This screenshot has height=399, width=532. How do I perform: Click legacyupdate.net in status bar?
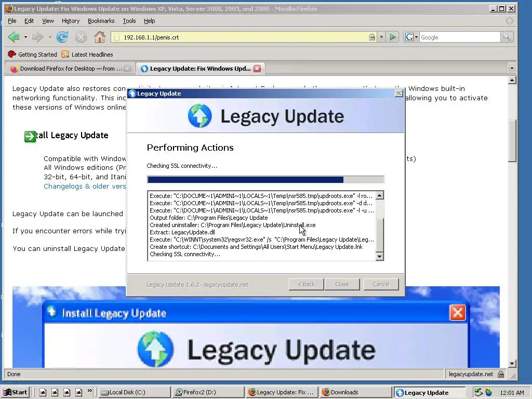click(x=471, y=374)
